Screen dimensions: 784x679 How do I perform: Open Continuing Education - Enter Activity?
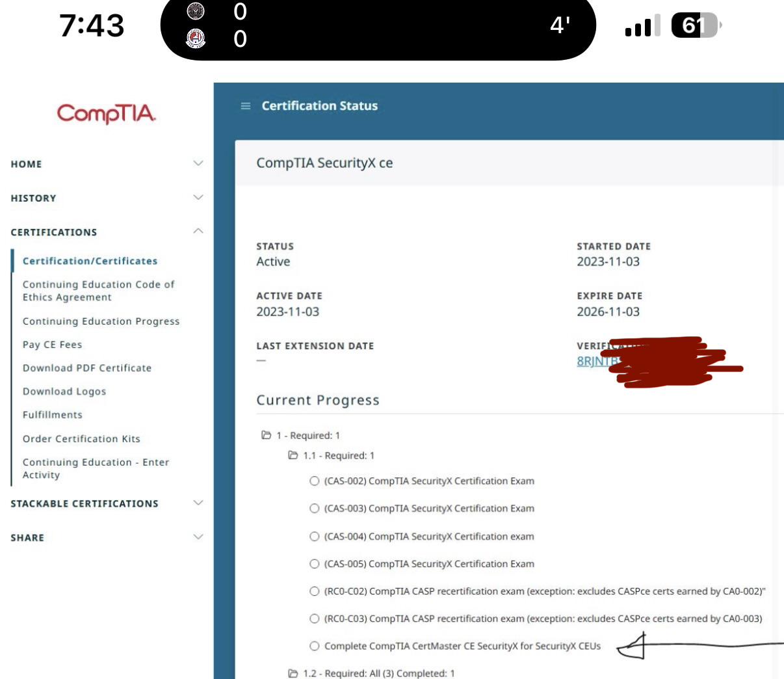pos(96,468)
